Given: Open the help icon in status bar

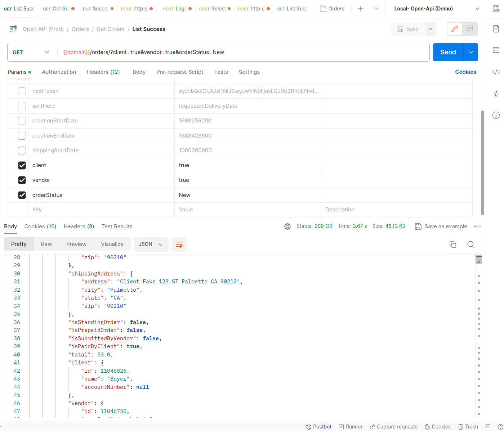Looking at the screenshot, I should pos(500,427).
